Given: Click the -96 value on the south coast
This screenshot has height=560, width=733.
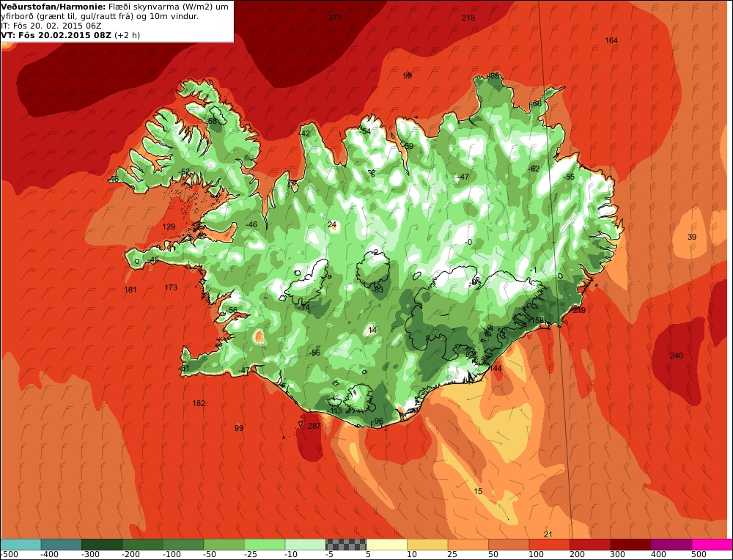Looking at the screenshot, I should click(378, 421).
